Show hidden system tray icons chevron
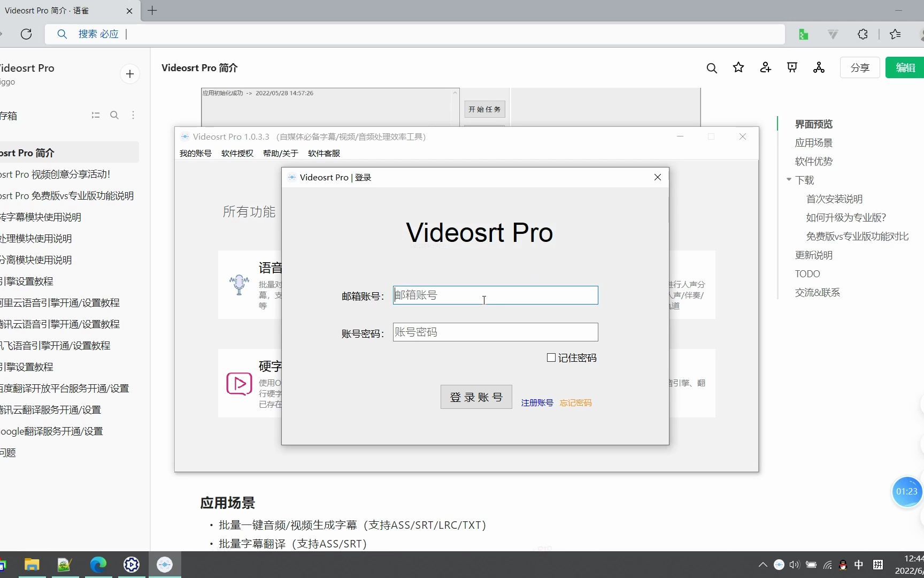Viewport: 924px width, 578px height. coord(763,565)
